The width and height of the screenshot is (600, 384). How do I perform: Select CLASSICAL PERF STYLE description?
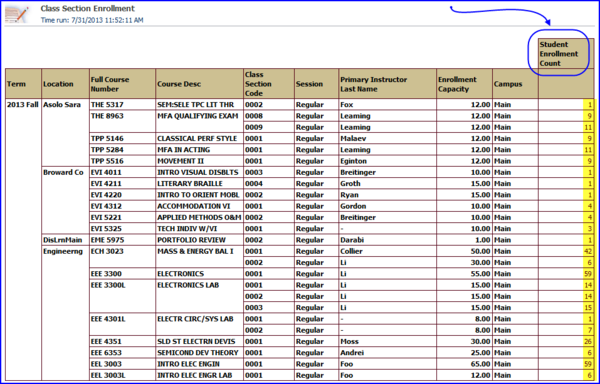[x=197, y=138]
